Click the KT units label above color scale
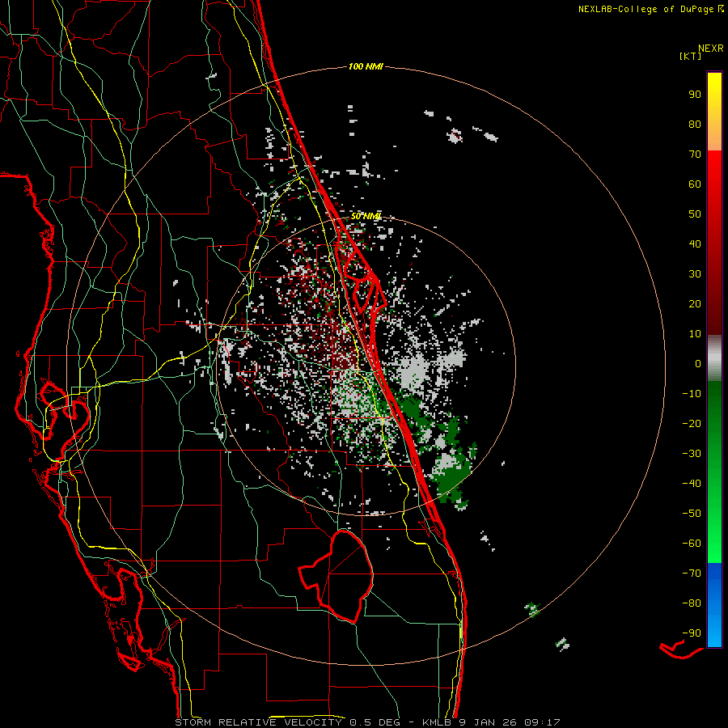Screen dimensions: 728x728 pyautogui.click(x=691, y=56)
